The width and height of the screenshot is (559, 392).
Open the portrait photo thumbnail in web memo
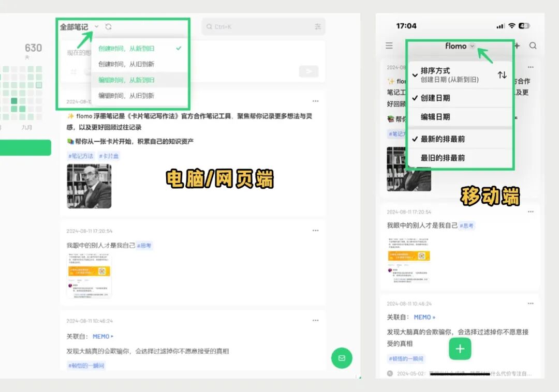click(89, 186)
